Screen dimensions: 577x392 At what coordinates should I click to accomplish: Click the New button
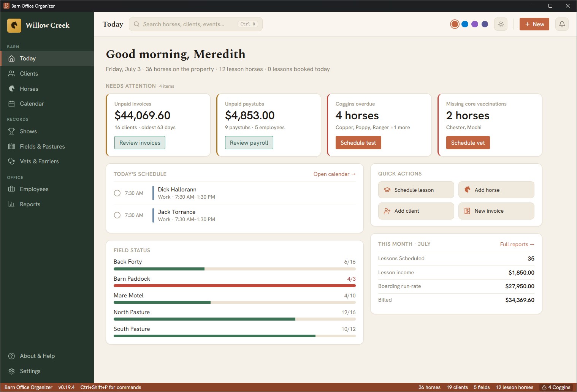coord(534,24)
